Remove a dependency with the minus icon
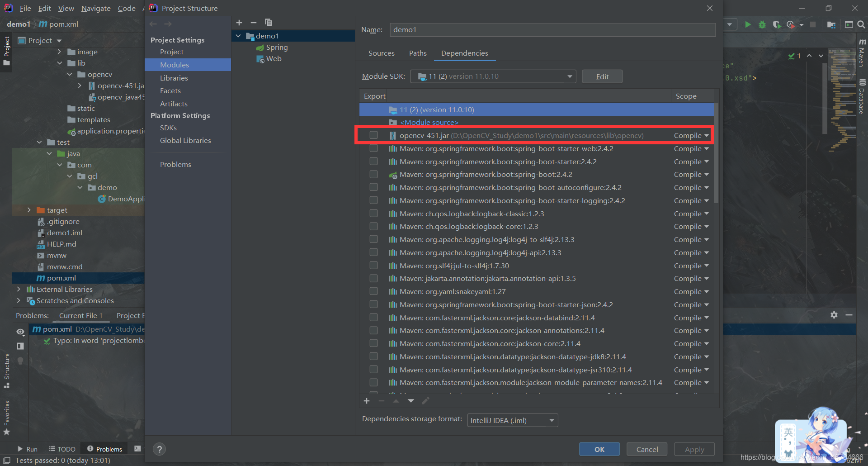The image size is (868, 466). 381,401
